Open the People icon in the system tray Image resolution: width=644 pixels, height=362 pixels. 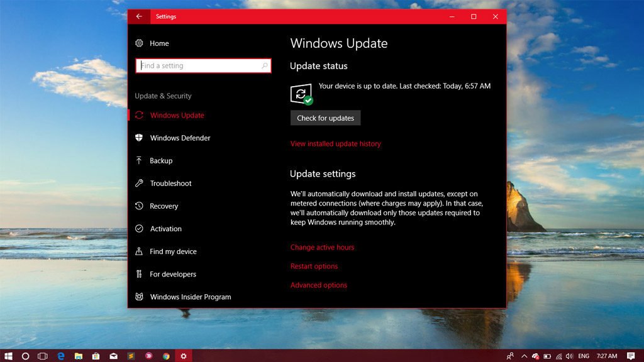[x=510, y=356]
